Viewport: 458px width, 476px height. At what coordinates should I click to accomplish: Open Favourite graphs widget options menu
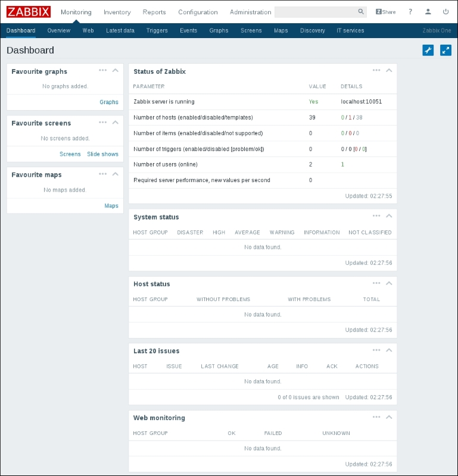(x=102, y=70)
